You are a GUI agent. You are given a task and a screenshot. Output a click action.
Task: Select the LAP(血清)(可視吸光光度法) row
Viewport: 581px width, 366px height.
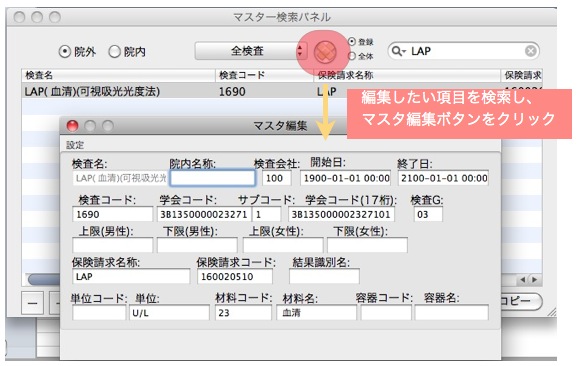282,91
